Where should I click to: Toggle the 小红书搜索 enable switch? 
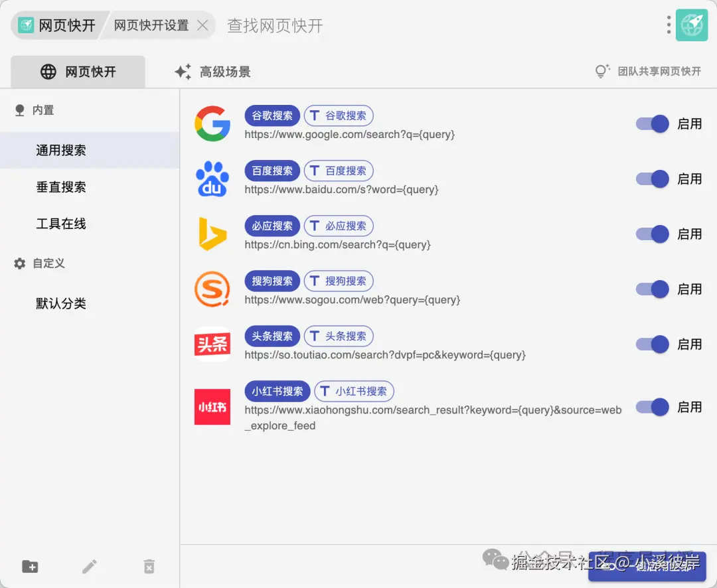click(x=651, y=407)
